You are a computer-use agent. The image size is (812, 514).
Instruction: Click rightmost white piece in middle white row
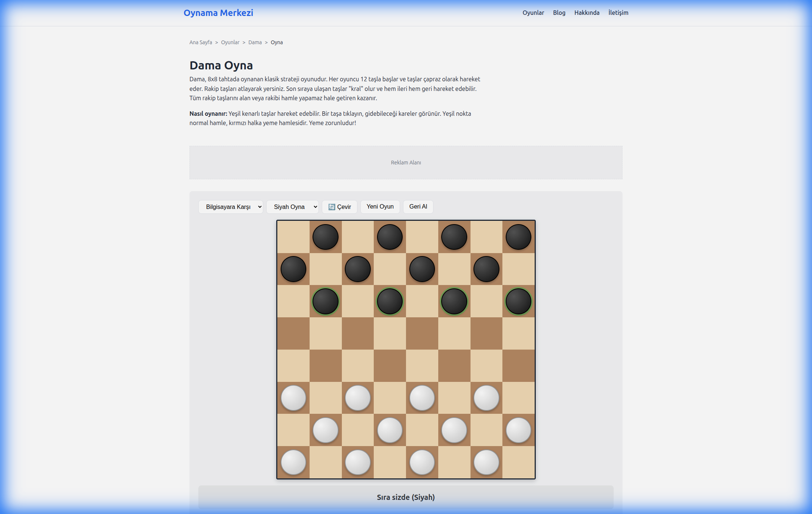click(x=518, y=430)
